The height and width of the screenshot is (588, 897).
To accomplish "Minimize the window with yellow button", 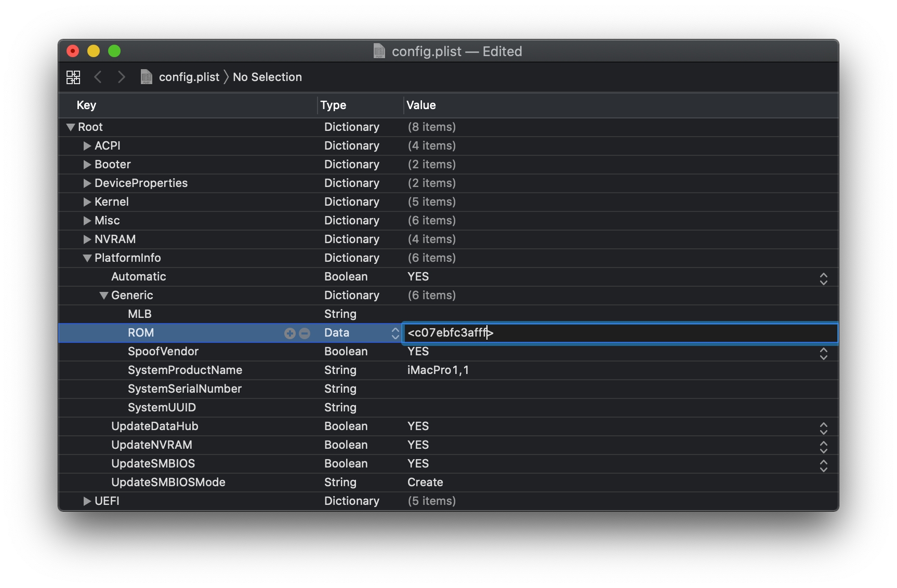I will (94, 51).
